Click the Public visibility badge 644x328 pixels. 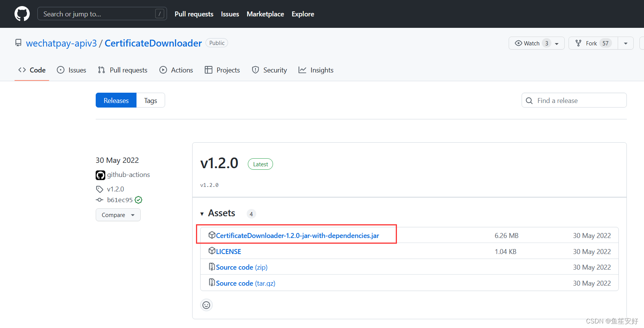pos(217,43)
